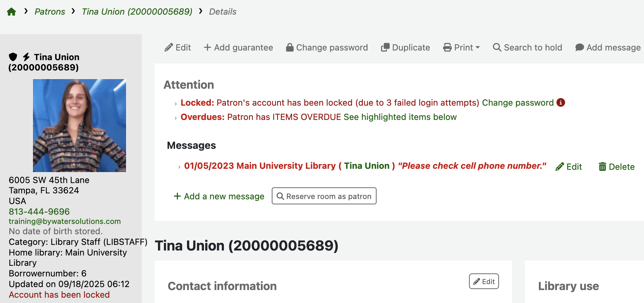The image size is (644, 303).
Task: Click the patron phone number 813-444-9696
Action: point(39,212)
